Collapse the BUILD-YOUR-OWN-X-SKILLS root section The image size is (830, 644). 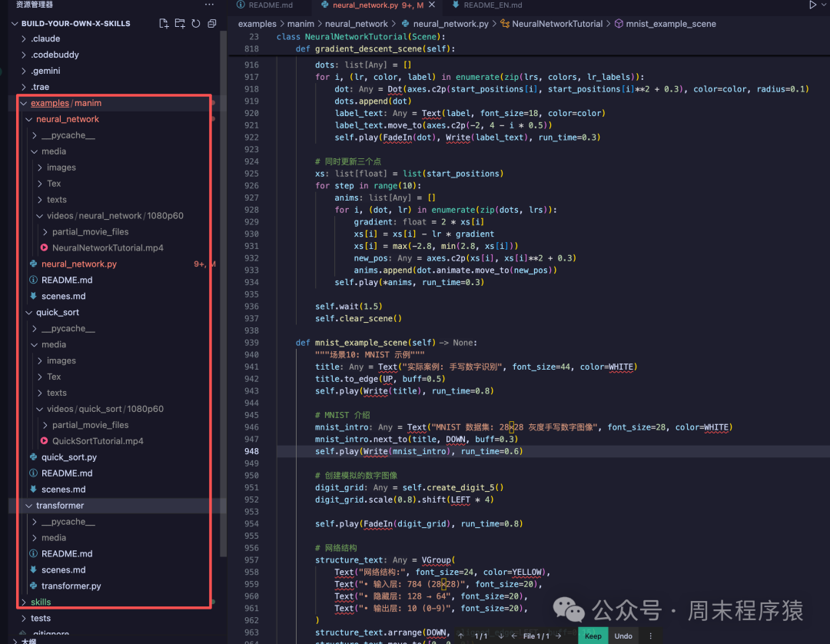click(x=75, y=24)
